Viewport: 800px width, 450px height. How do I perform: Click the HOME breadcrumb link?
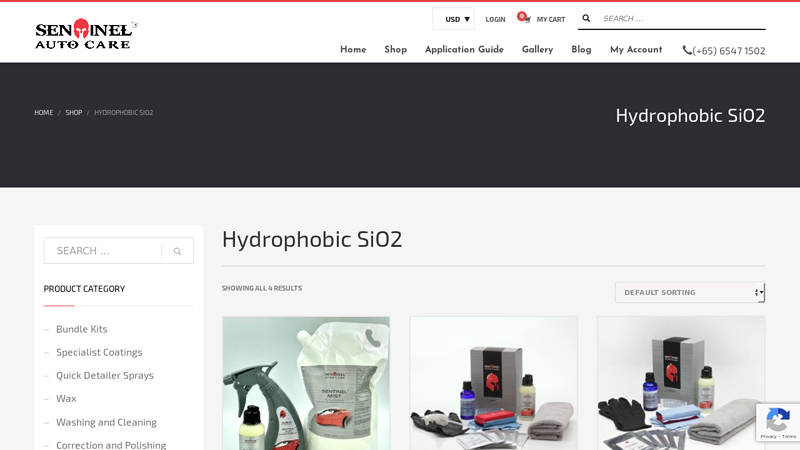43,113
